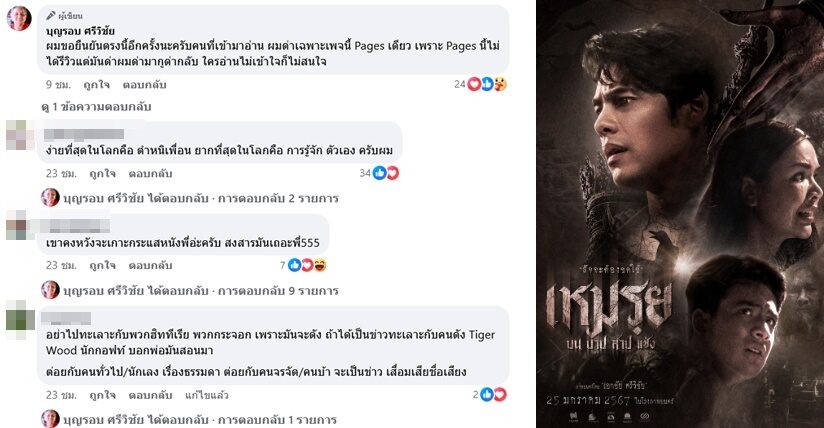Click the green blurred avatar of the last commenter

pyautogui.click(x=17, y=315)
